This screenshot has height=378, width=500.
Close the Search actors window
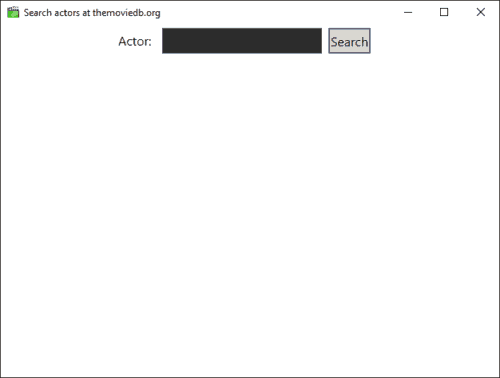tap(481, 12)
